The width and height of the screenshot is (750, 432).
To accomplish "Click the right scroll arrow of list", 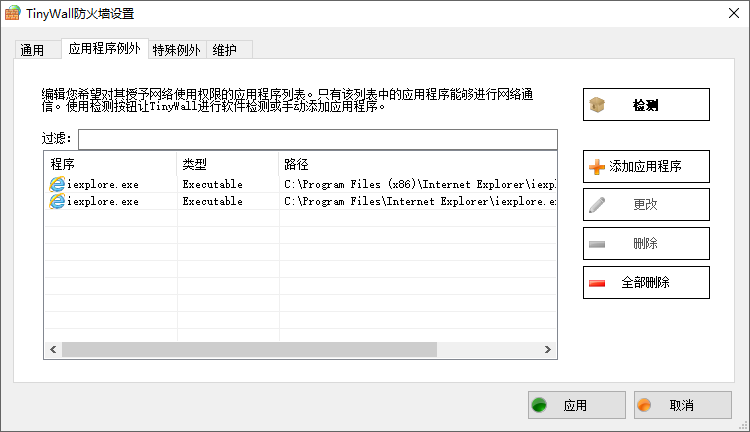I will (x=548, y=350).
